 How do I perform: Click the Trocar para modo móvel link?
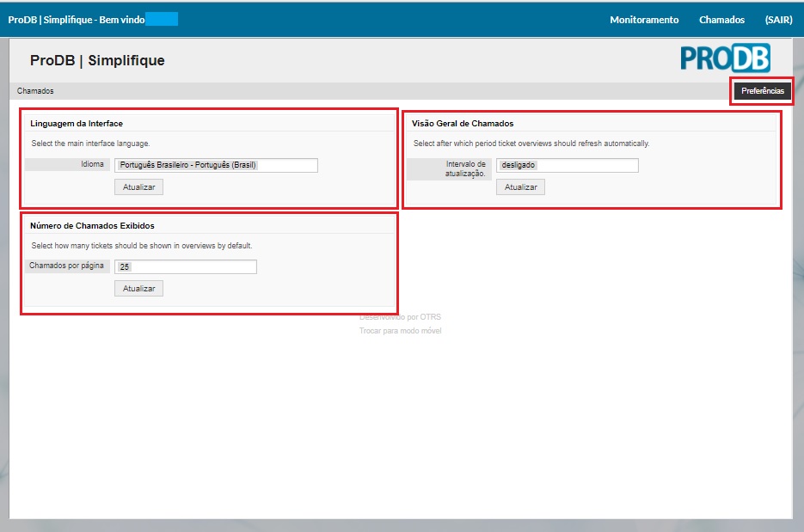coord(400,331)
